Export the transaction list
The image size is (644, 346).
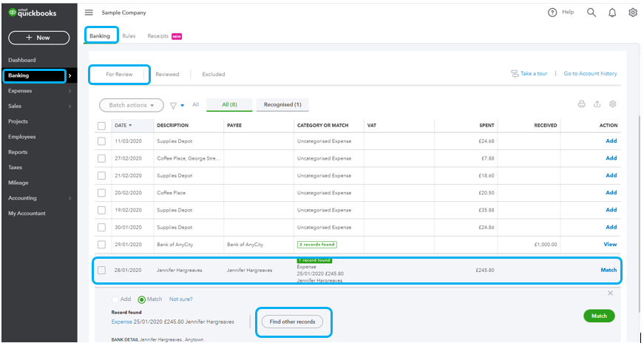[597, 104]
